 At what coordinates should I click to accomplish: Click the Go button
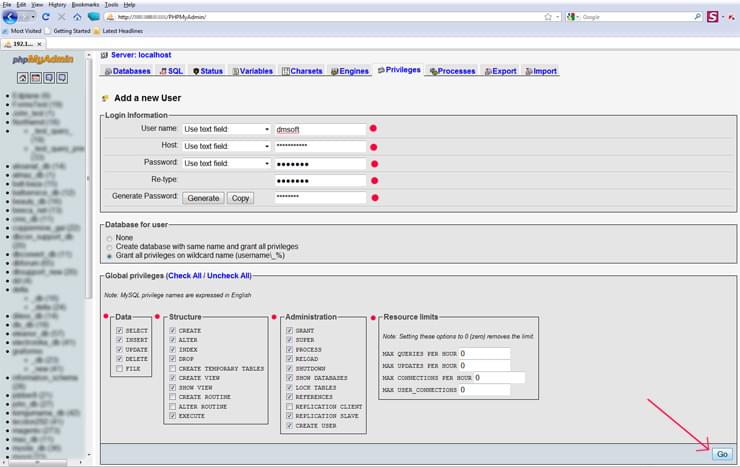point(722,454)
